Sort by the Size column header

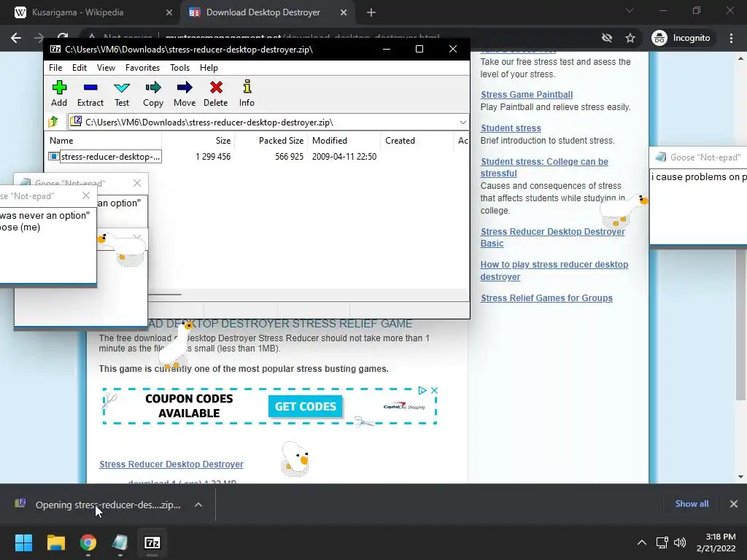(x=198, y=141)
